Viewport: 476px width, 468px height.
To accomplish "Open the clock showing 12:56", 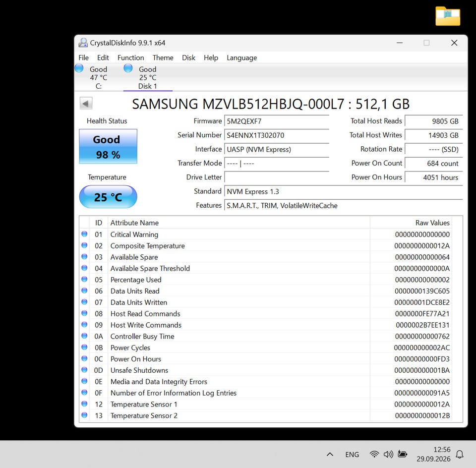I will pyautogui.click(x=433, y=454).
